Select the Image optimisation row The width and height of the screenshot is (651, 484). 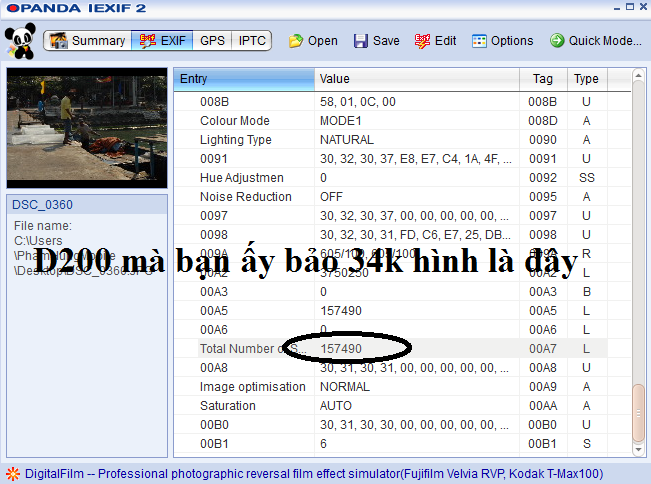[402, 387]
